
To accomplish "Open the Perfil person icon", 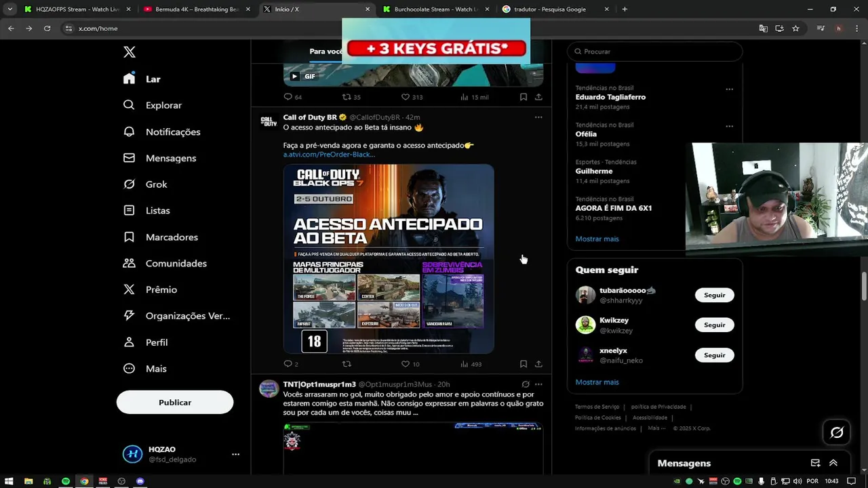I will 129,342.
